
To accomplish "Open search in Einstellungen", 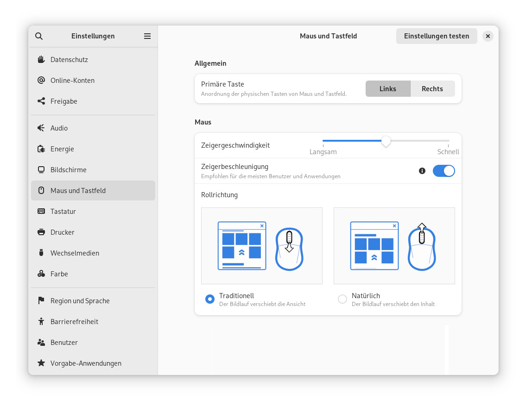I will coord(39,36).
